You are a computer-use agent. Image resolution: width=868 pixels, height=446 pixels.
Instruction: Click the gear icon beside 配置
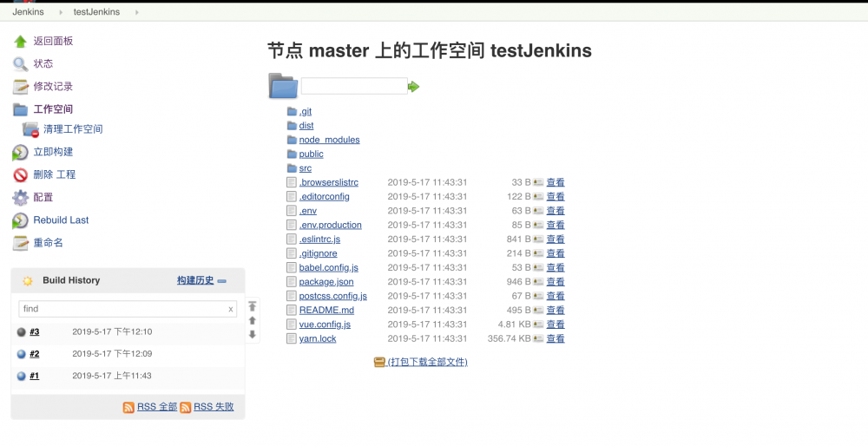21,198
